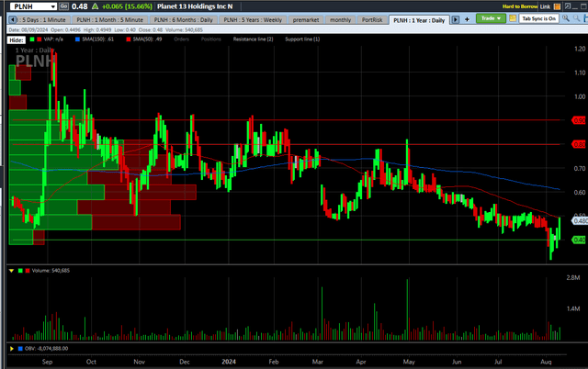588x369 pixels.
Task: Click the 0.480 current price tag
Action: click(580, 221)
